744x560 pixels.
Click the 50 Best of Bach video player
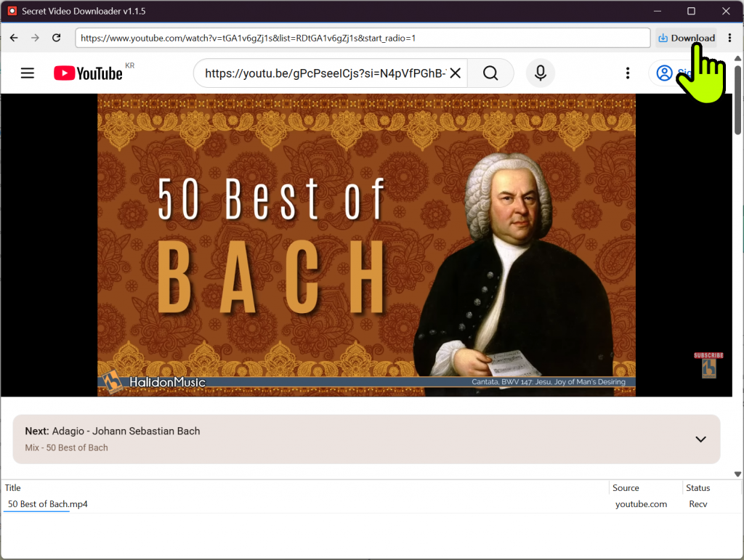(x=366, y=245)
